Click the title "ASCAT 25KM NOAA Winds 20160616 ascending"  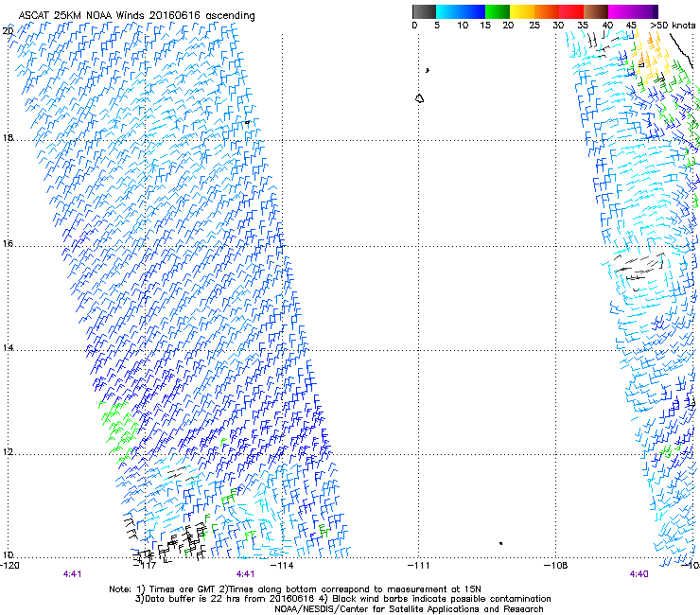(136, 15)
